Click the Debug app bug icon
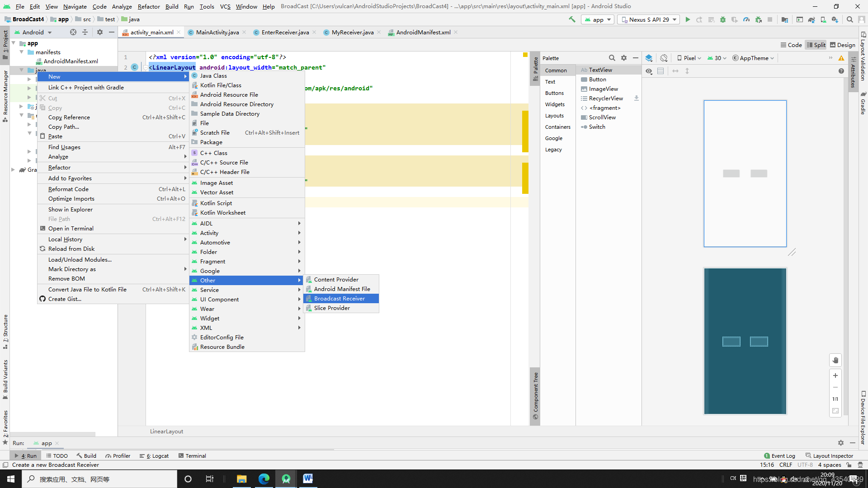Viewport: 868px width, 488px height. click(x=723, y=19)
